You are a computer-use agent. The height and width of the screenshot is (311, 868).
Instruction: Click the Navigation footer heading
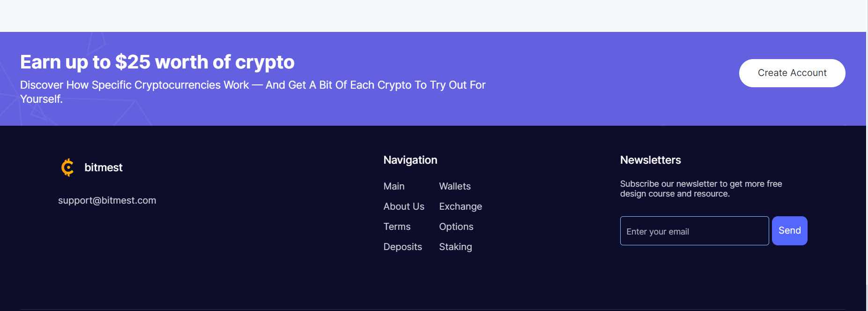(x=410, y=160)
